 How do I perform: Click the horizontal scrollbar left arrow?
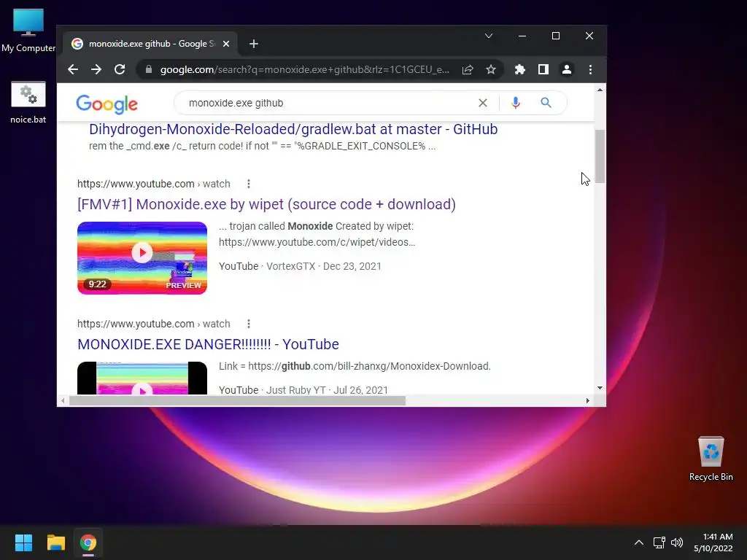pos(63,401)
